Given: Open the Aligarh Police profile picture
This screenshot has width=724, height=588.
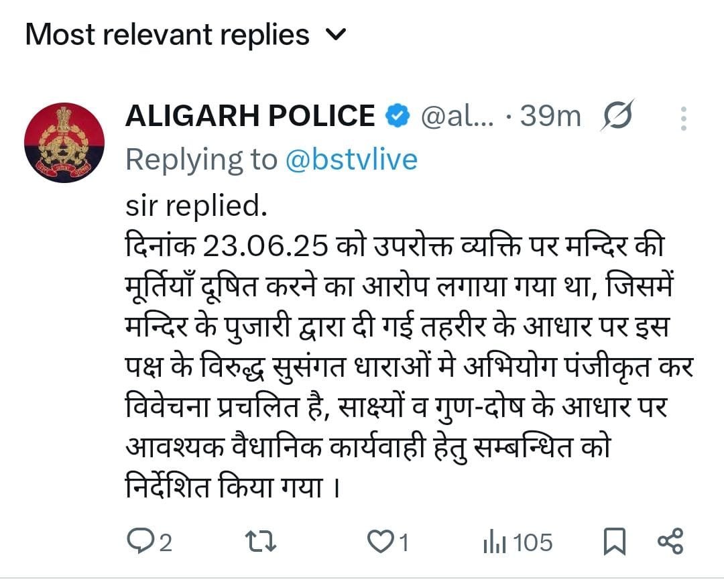Looking at the screenshot, I should (x=64, y=143).
